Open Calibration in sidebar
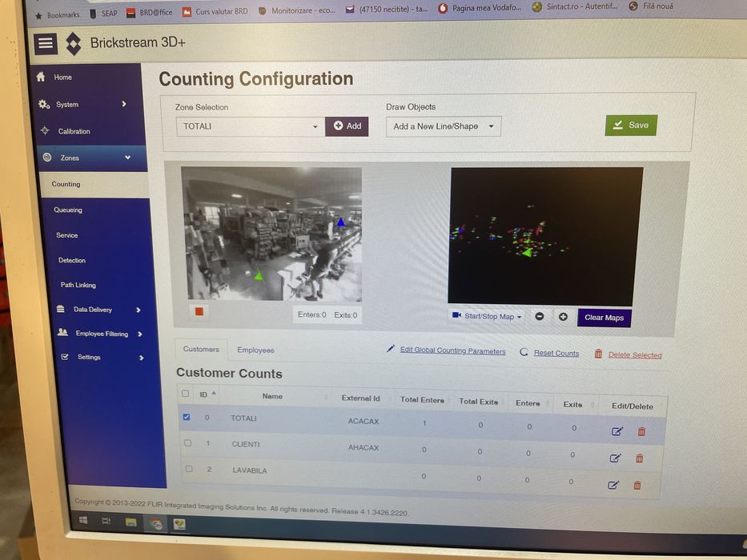The image size is (747, 560). (74, 131)
